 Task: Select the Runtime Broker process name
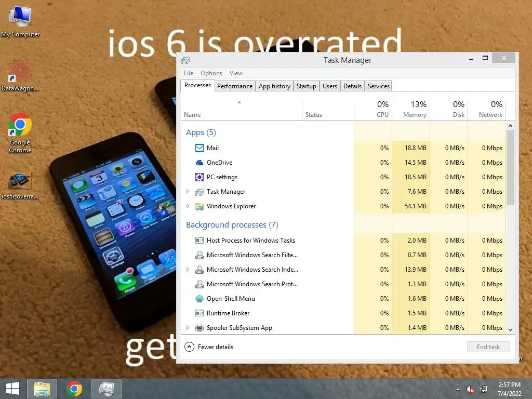click(x=228, y=313)
